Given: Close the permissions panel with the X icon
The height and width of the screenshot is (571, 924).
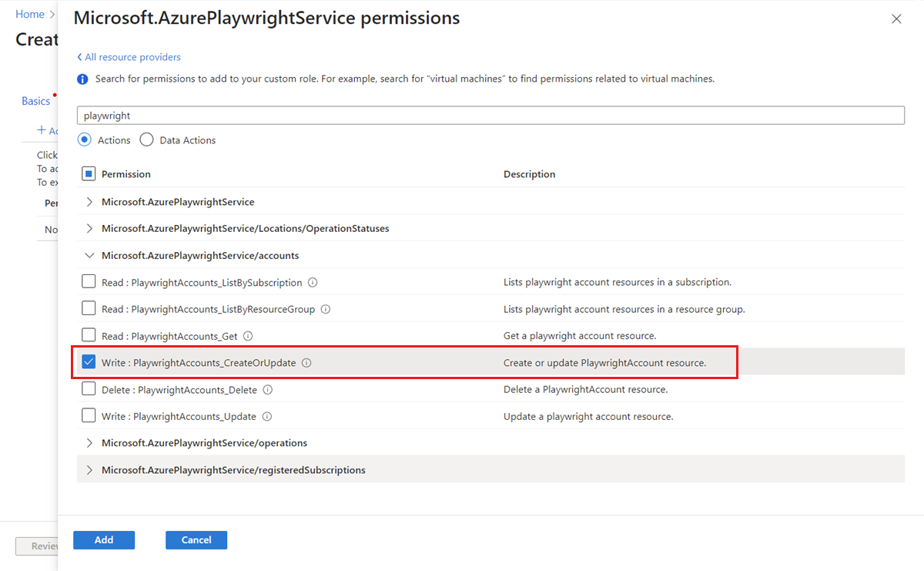Looking at the screenshot, I should point(896,18).
